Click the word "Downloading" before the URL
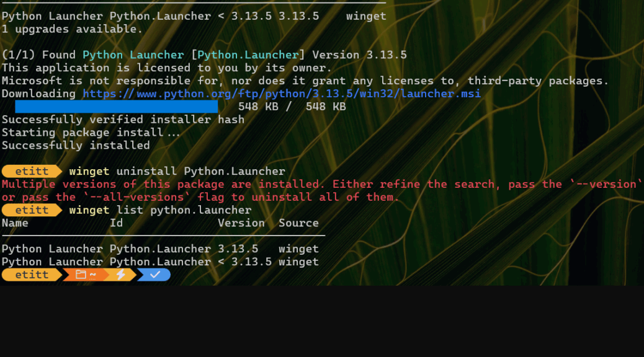Screen dimensions: 644x357 tap(38, 94)
